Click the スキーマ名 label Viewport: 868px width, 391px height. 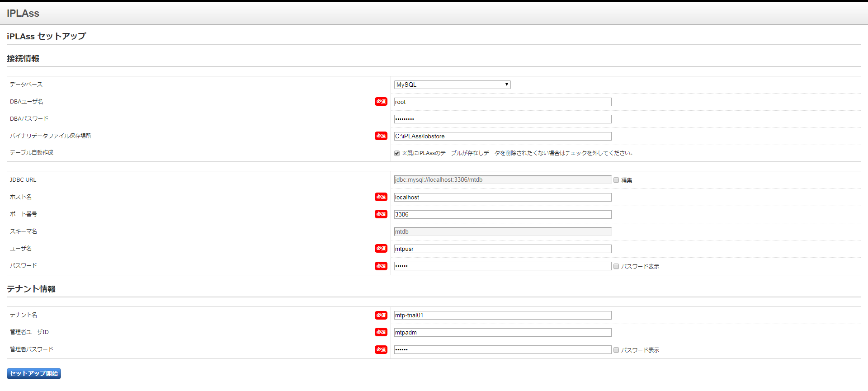(x=24, y=231)
